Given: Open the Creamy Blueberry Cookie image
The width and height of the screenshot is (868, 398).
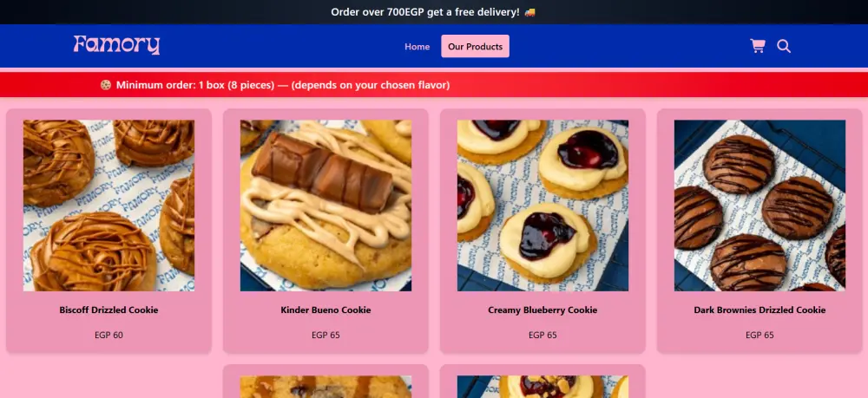Looking at the screenshot, I should coord(542,206).
